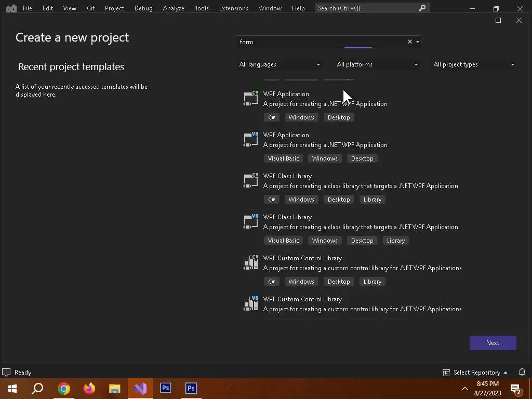Open the Git menu

click(90, 8)
